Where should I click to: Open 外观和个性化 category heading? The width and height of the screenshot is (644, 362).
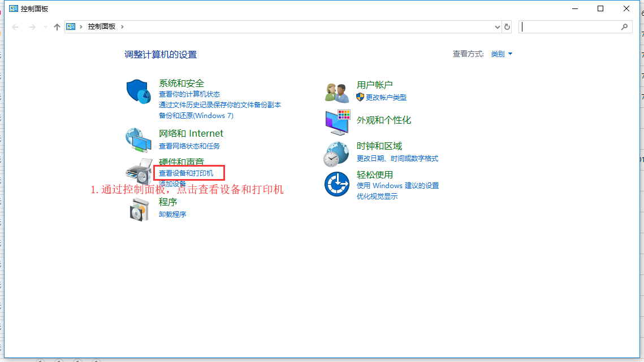point(383,120)
